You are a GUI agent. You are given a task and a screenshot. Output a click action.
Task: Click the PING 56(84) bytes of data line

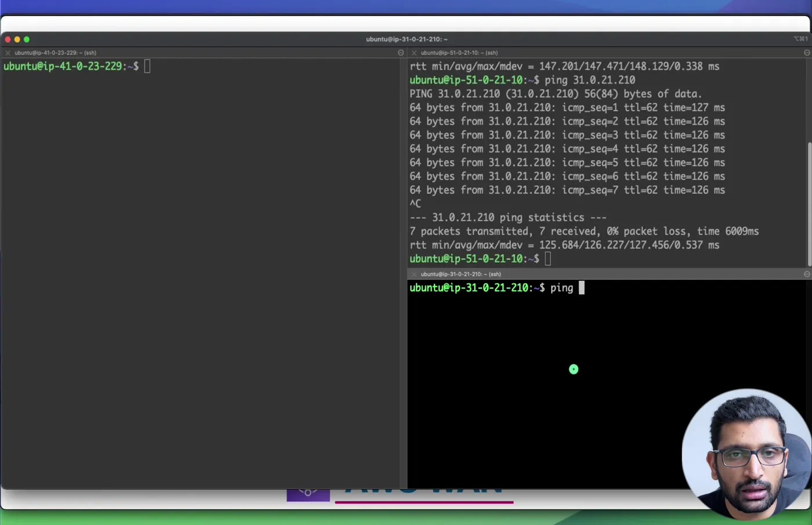pyautogui.click(x=556, y=94)
